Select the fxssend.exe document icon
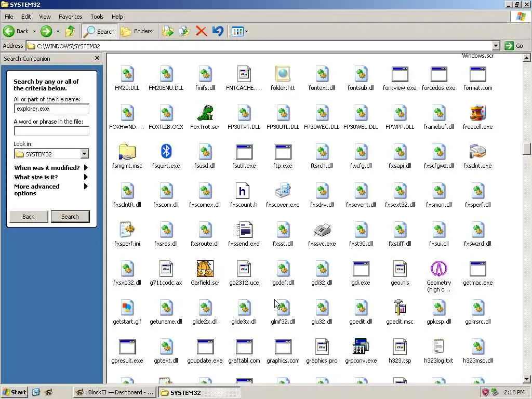Viewport: 532px width, 399px height. [244, 230]
